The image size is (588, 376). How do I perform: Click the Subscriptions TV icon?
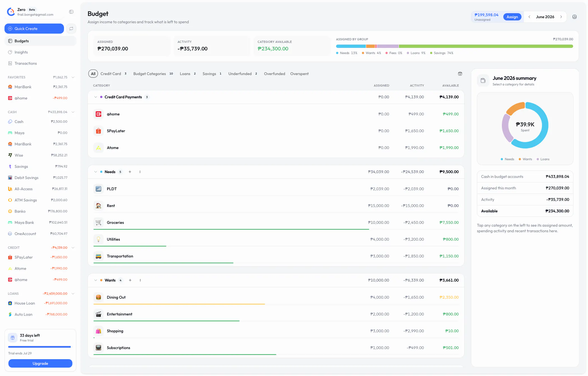[x=98, y=348]
